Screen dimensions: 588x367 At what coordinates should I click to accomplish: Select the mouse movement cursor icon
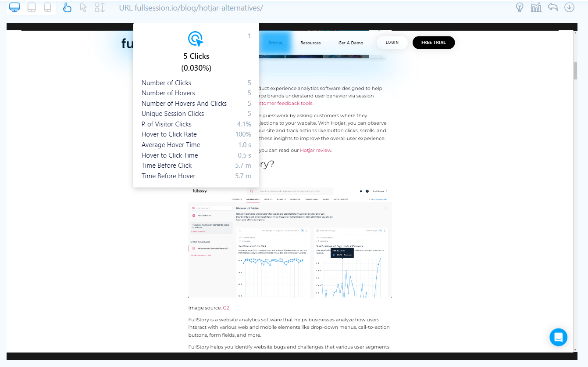pos(83,7)
